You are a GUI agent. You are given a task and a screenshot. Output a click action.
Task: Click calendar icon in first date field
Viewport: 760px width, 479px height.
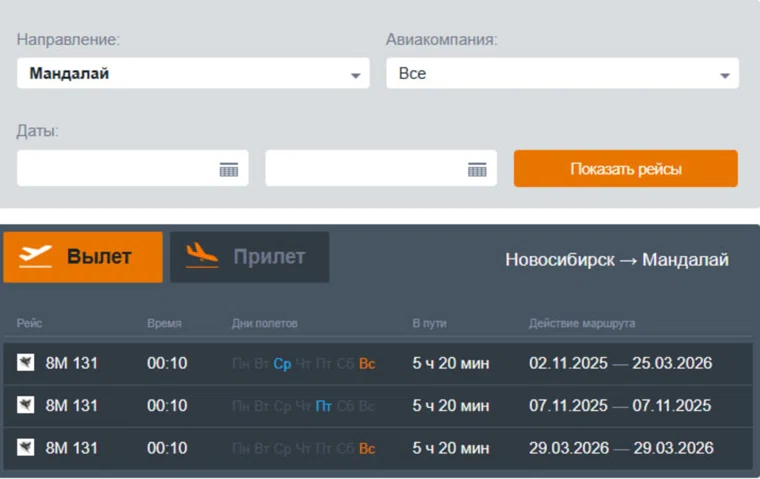click(229, 169)
